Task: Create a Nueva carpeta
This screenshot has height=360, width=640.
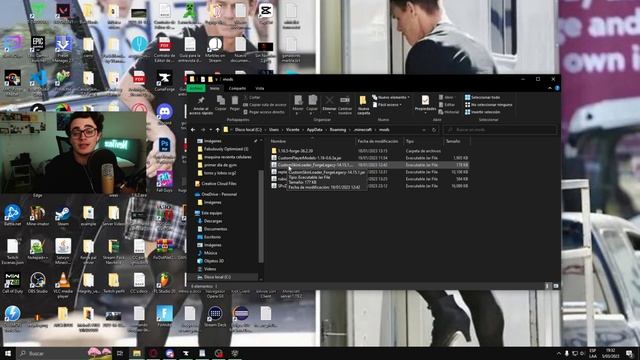Action: point(363,105)
